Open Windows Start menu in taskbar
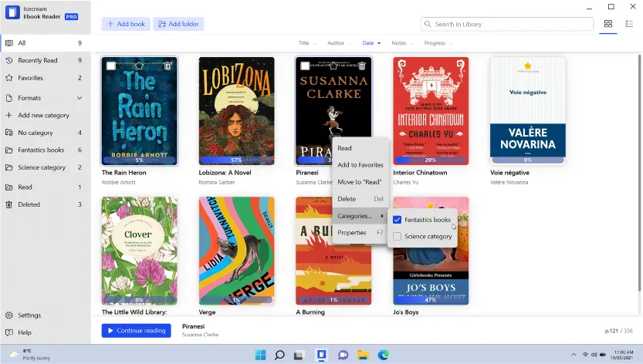Viewport: 643px width, 364px height. coord(260,355)
